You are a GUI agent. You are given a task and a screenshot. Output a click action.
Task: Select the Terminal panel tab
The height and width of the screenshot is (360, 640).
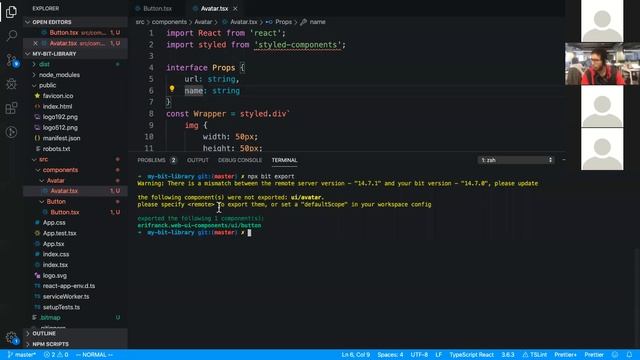click(284, 160)
